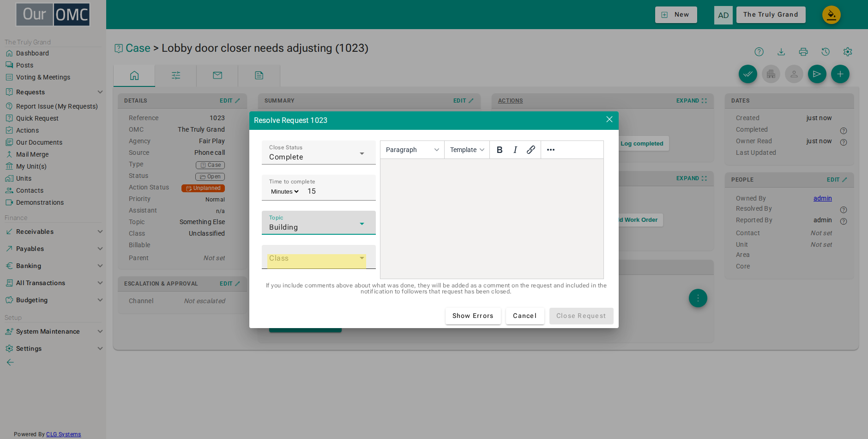Open the Topic dropdown set to Building
This screenshot has width=868, height=439.
click(x=319, y=223)
